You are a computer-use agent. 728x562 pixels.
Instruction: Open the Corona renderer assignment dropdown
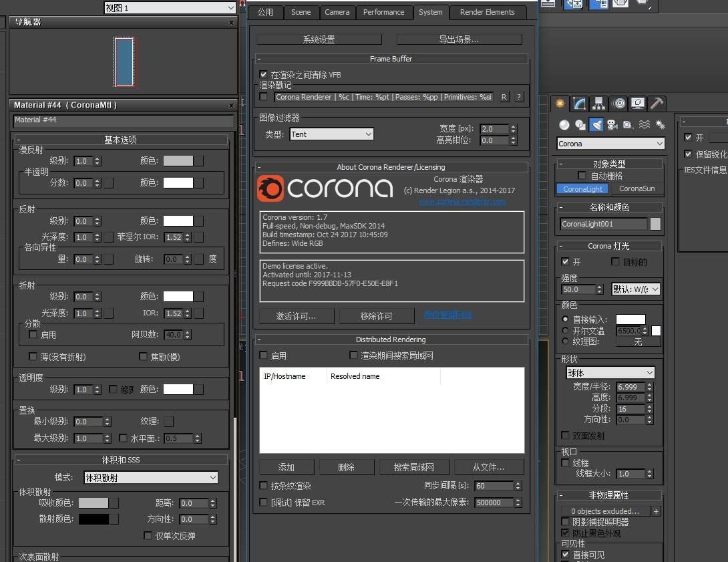(x=610, y=143)
